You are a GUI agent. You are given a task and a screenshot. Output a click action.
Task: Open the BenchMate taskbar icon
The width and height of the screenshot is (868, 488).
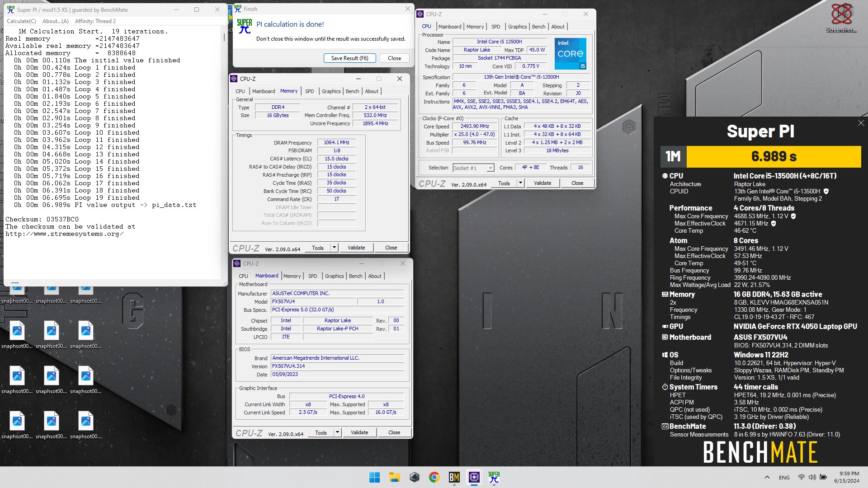click(x=454, y=477)
